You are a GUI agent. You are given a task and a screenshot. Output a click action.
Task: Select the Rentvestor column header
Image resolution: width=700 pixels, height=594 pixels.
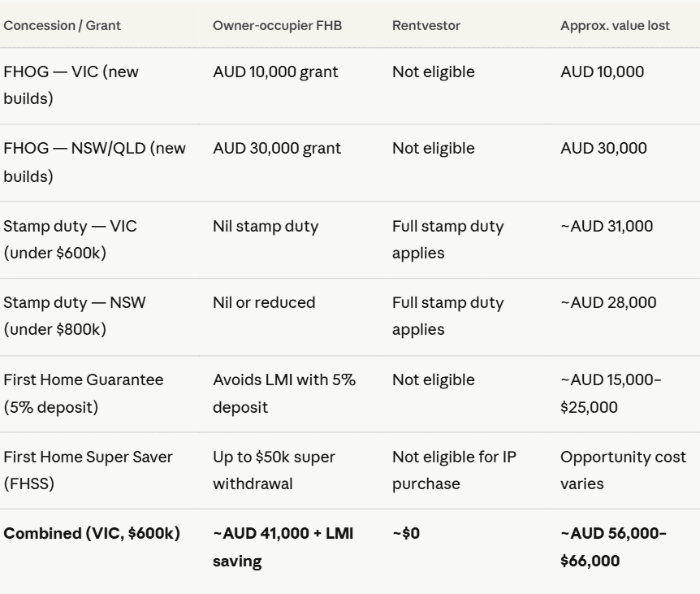pyautogui.click(x=426, y=25)
